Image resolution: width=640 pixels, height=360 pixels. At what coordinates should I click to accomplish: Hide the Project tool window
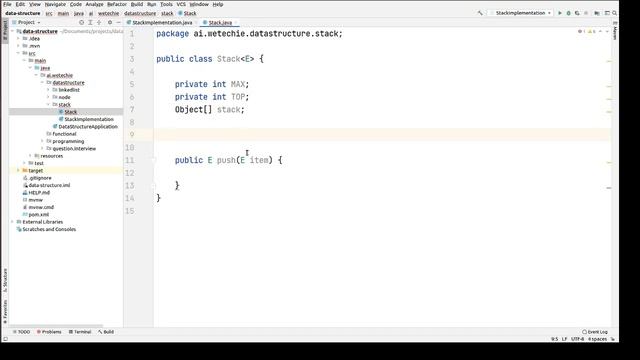118,22
